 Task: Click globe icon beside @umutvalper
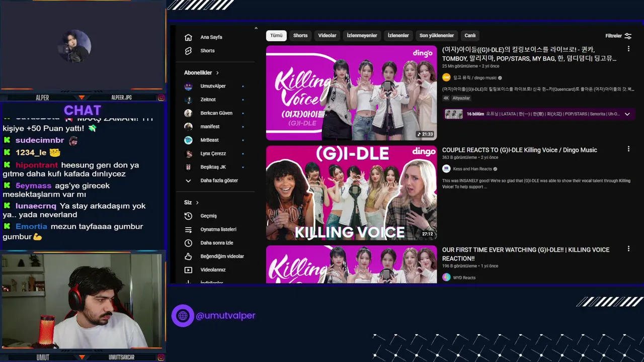tap(183, 316)
